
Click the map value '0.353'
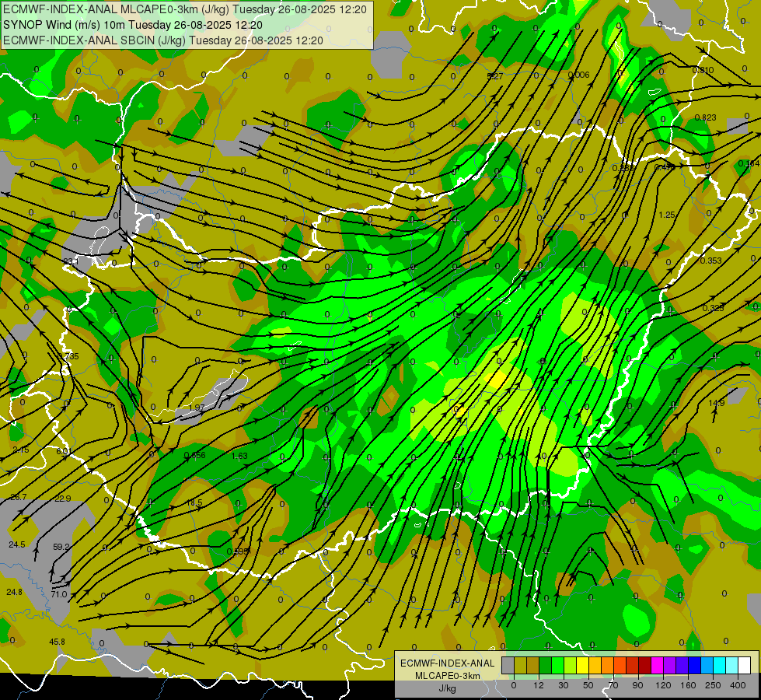tap(711, 261)
